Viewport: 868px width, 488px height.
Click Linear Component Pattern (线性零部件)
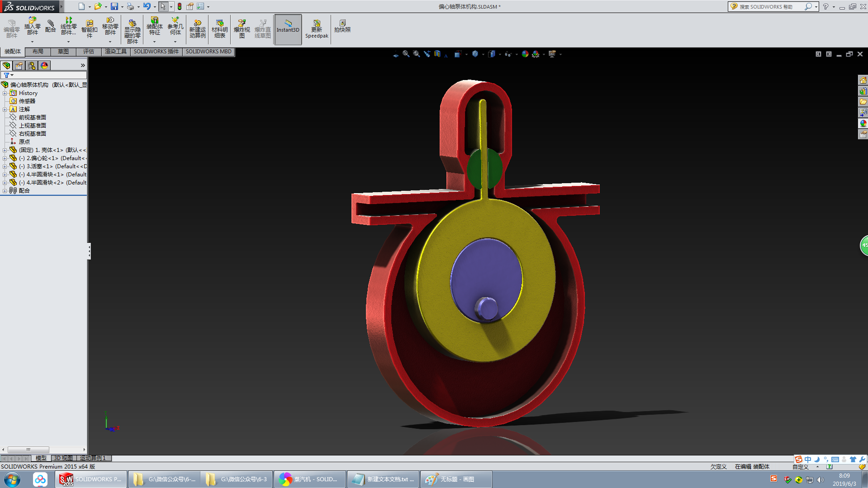coord(68,26)
